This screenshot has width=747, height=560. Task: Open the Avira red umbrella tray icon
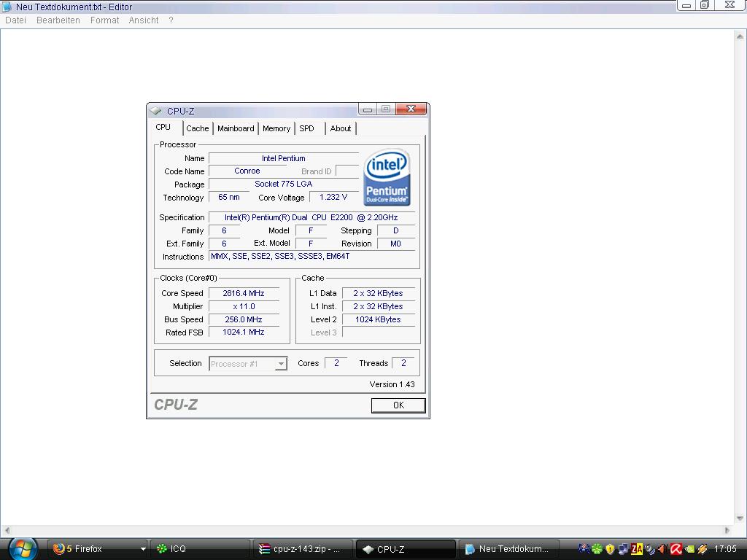tap(676, 549)
